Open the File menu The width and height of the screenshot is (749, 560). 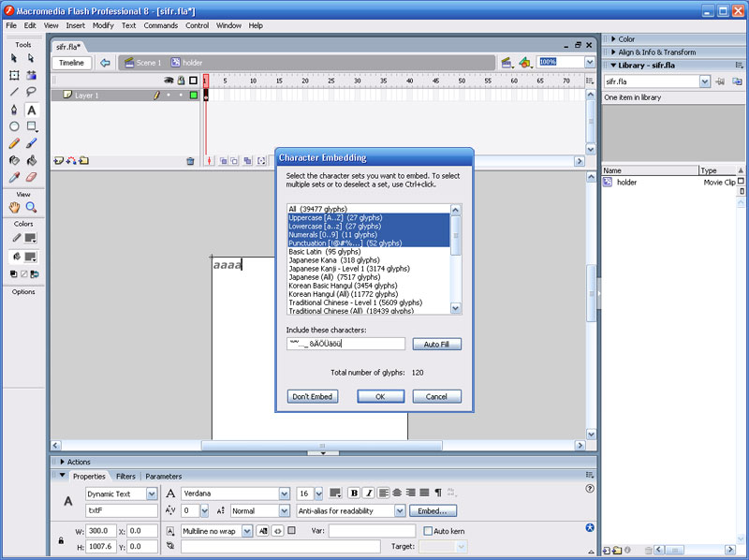pyautogui.click(x=11, y=25)
